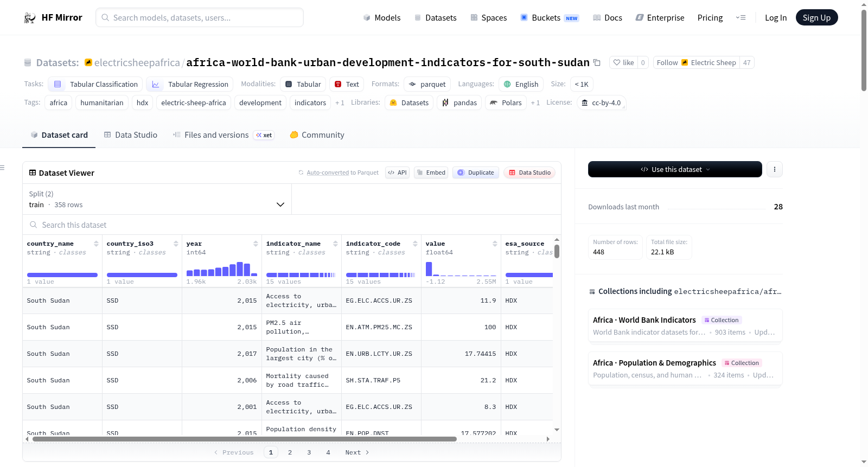Sort the country_iso3 column
The height and width of the screenshot is (467, 868).
tap(176, 244)
